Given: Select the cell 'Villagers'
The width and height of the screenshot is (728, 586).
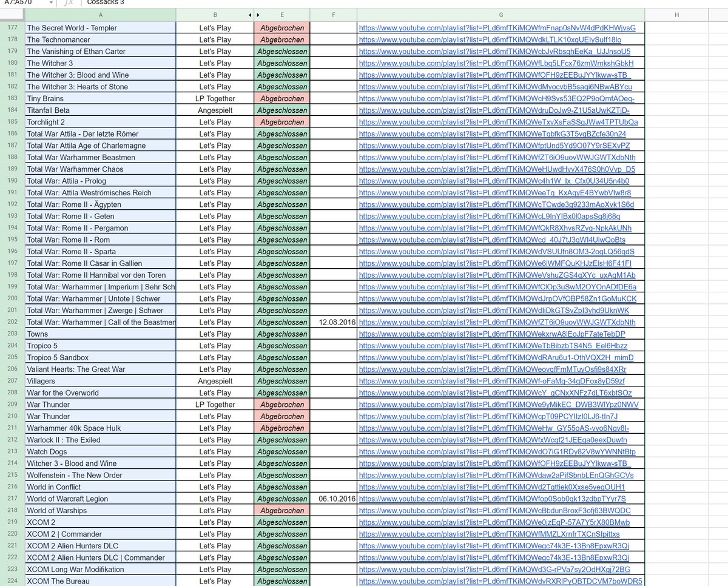Looking at the screenshot, I should 100,381.
